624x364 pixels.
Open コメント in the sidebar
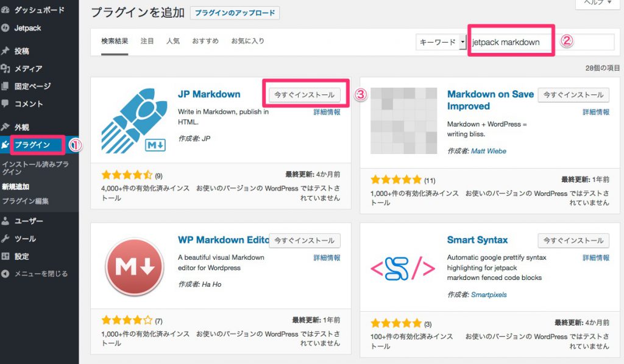[x=29, y=103]
